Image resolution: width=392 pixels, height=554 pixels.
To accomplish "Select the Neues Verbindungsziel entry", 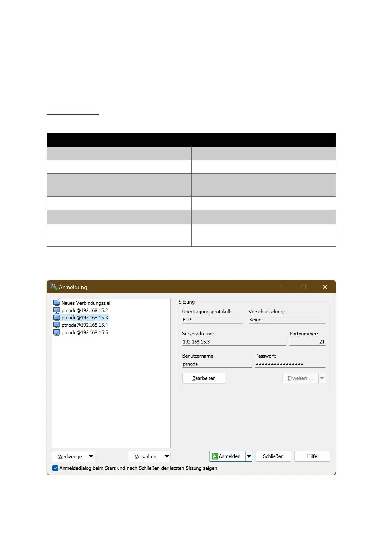I will pyautogui.click(x=82, y=303).
